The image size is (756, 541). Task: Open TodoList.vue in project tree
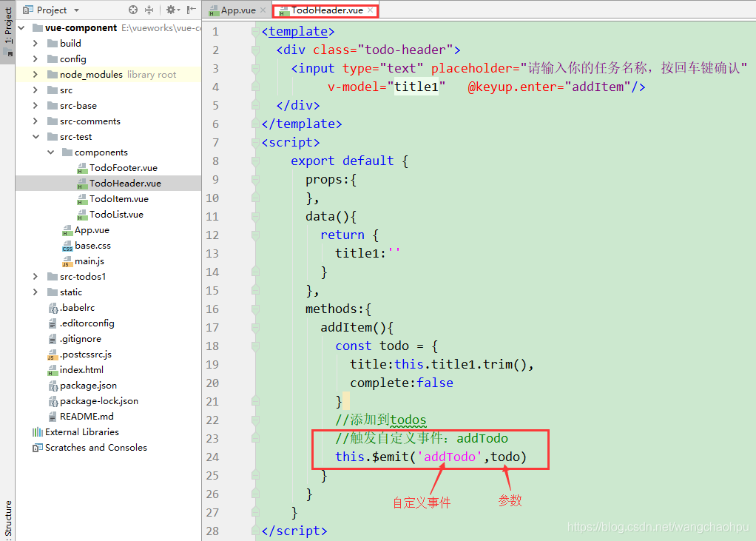(116, 214)
